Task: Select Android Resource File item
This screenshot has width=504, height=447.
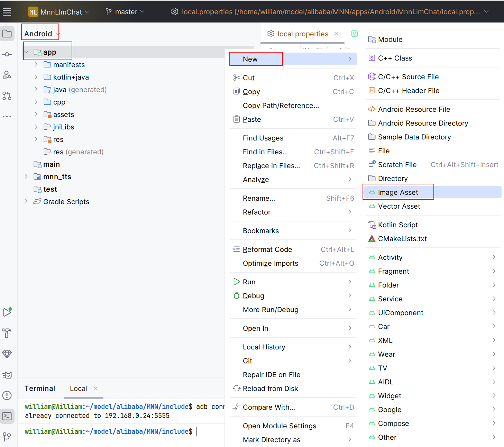Action: coord(433,109)
